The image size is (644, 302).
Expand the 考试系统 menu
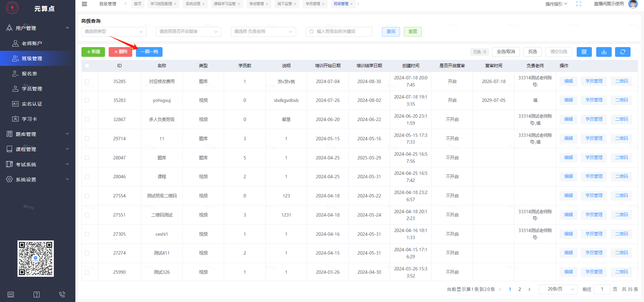coord(38,164)
